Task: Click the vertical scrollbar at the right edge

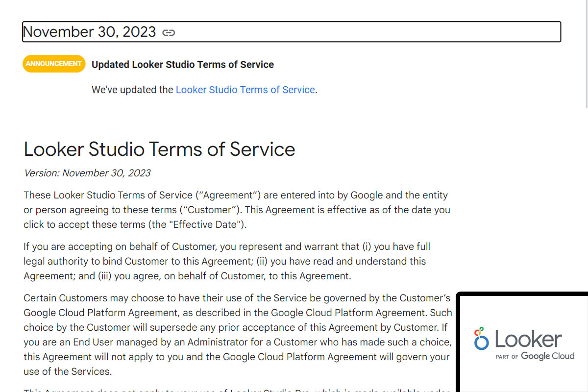Action: click(587, 54)
